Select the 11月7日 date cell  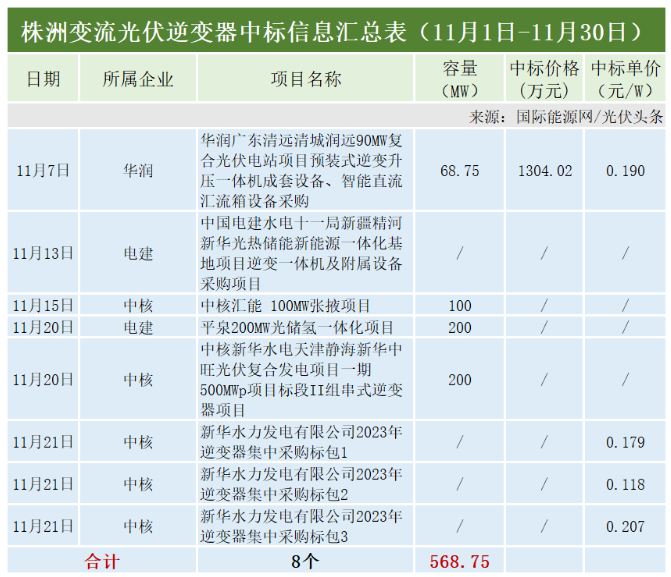[42, 171]
